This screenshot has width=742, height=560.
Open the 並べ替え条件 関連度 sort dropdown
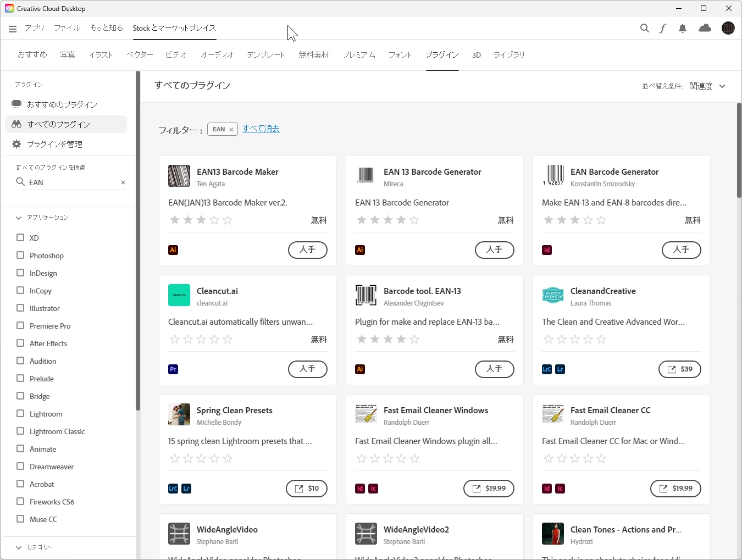tap(707, 86)
